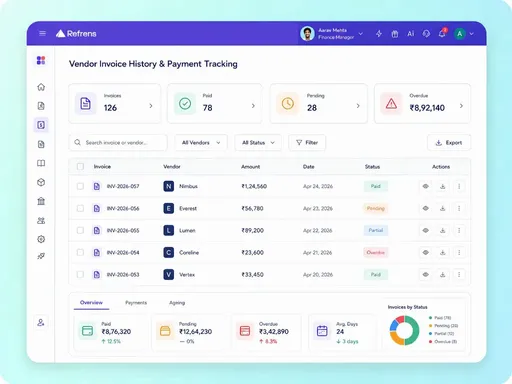This screenshot has width=512, height=384.
Task: Click the Overdue legend entry
Action: tap(443, 342)
